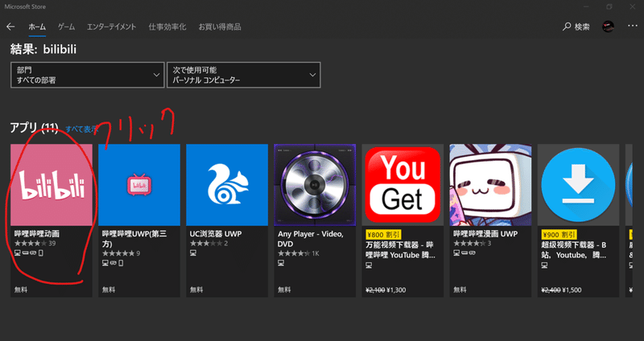Screen dimensions: 644x341
Task: Open the 仕事効率化 tab
Action: [x=167, y=27]
